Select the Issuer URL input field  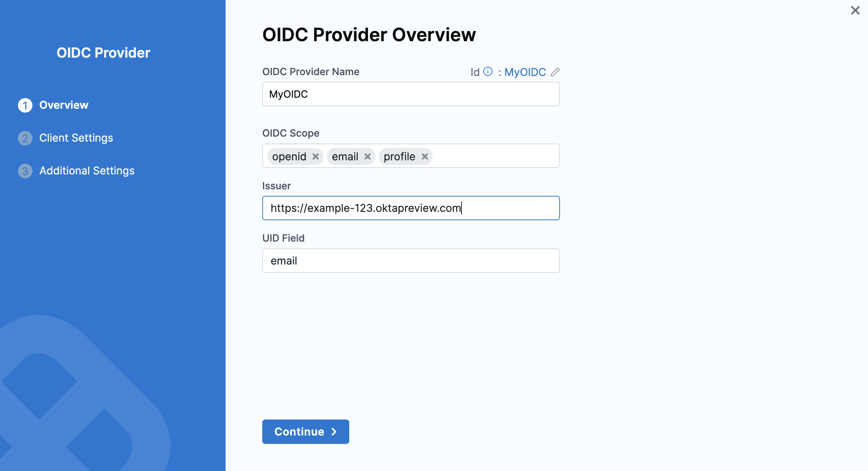point(410,208)
